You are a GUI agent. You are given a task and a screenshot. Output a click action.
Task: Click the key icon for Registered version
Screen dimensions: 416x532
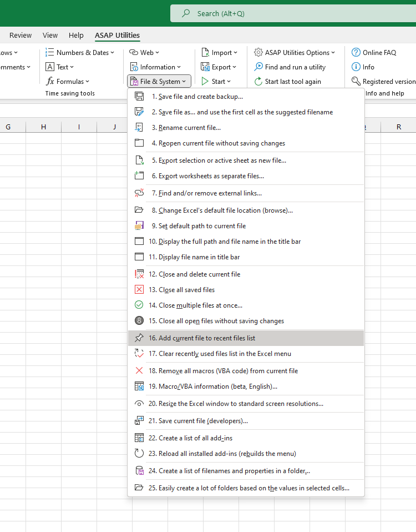[x=356, y=81]
